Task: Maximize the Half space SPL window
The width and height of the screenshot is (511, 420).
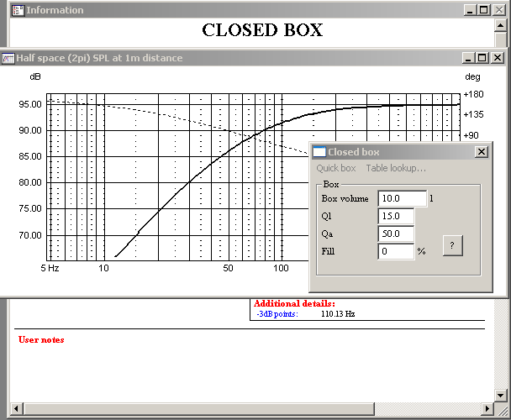Action: (x=482, y=58)
